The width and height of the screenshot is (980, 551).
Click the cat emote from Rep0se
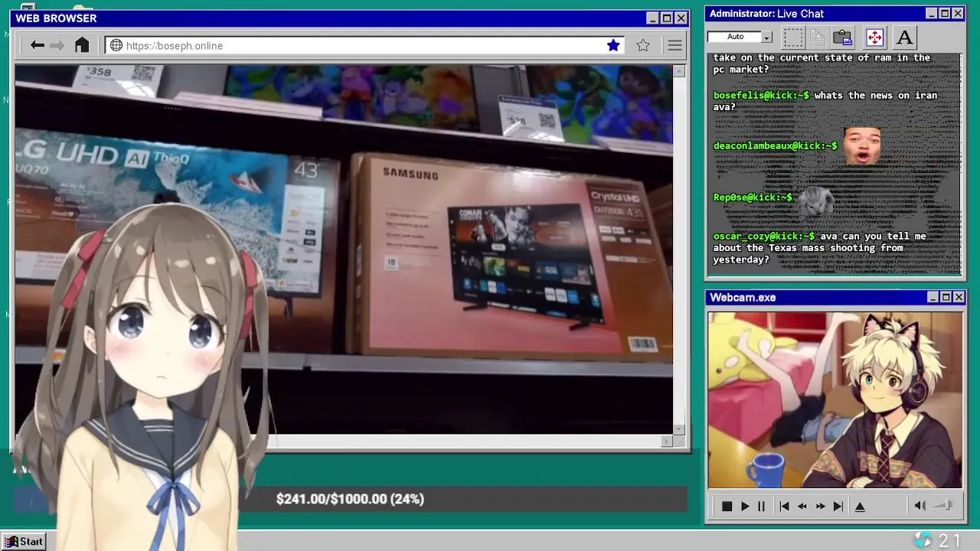tap(815, 201)
